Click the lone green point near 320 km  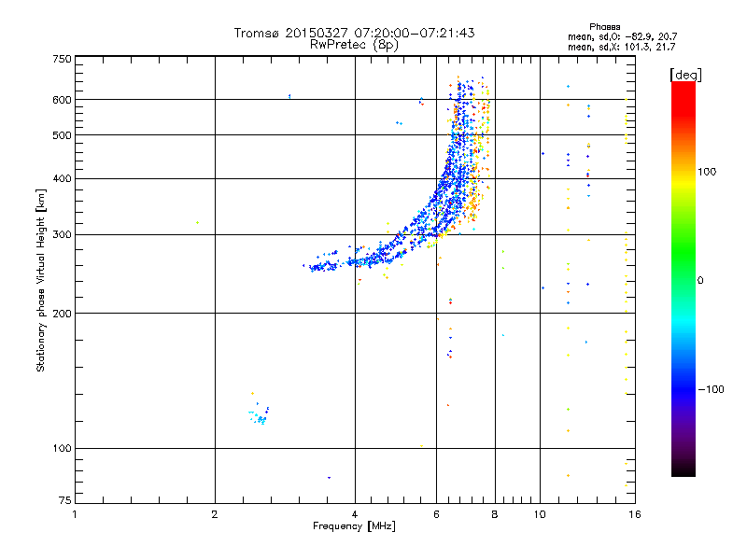[x=197, y=222]
